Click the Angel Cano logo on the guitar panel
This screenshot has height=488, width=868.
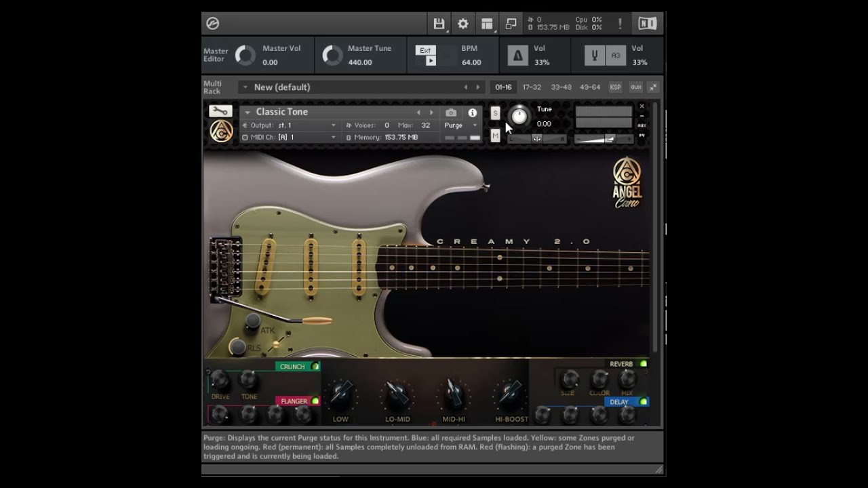627,183
